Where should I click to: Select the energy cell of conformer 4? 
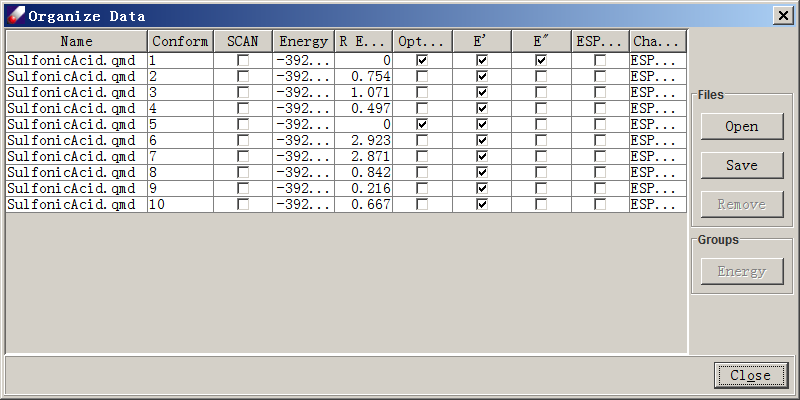tap(303, 109)
